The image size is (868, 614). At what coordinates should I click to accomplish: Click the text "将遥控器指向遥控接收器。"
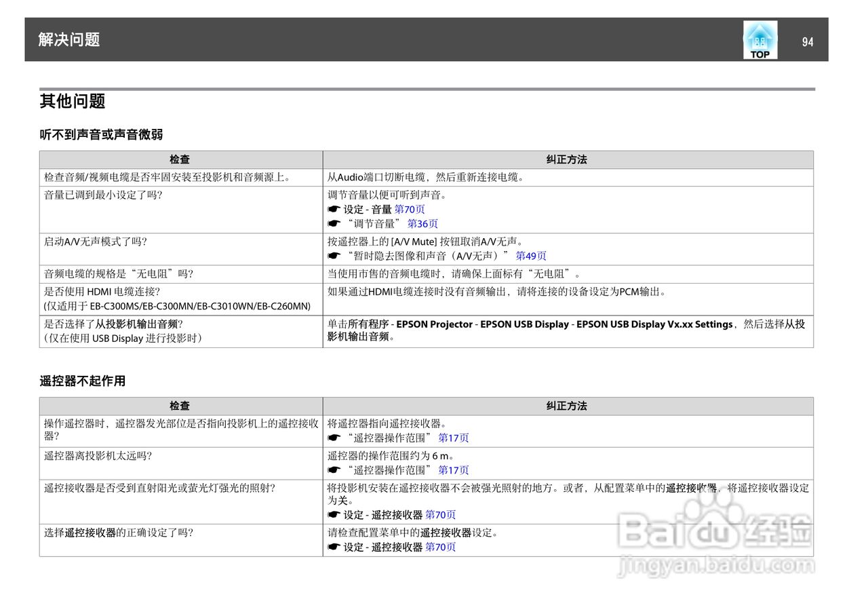click(x=387, y=424)
